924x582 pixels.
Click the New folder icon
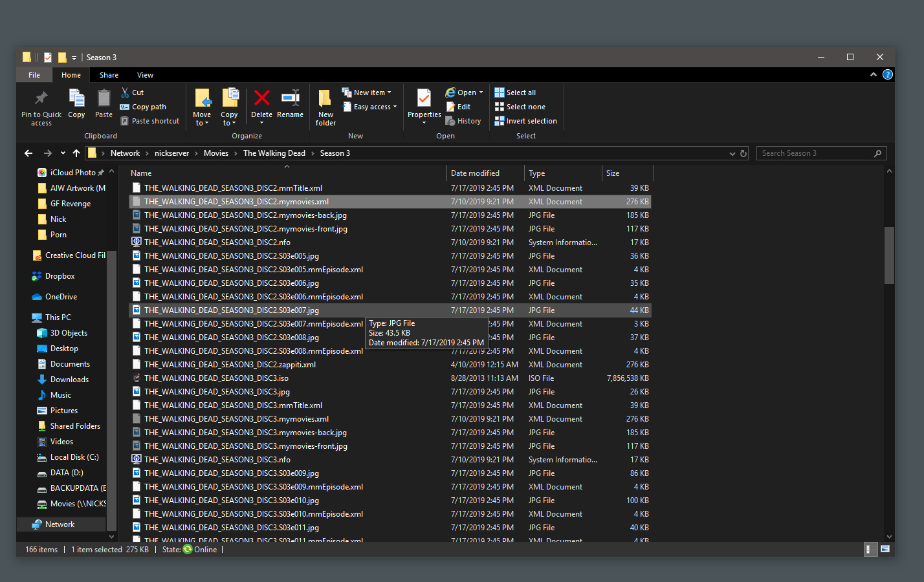tap(325, 98)
